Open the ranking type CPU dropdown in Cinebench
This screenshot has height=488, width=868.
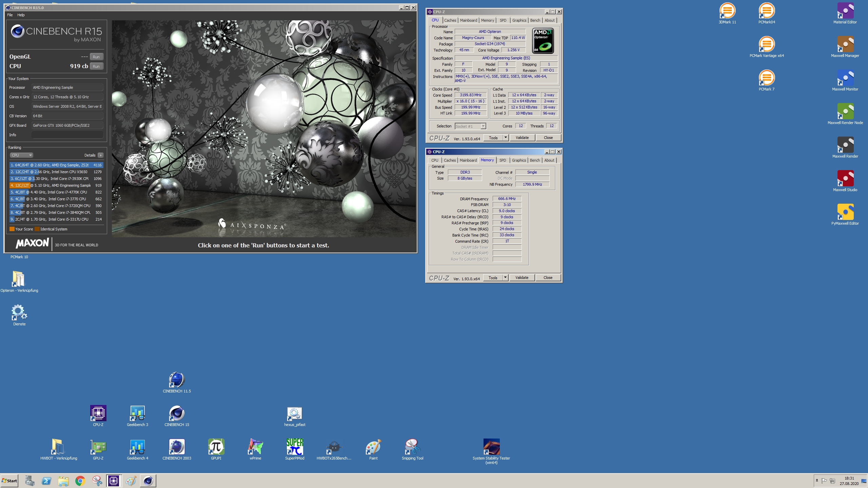point(21,155)
